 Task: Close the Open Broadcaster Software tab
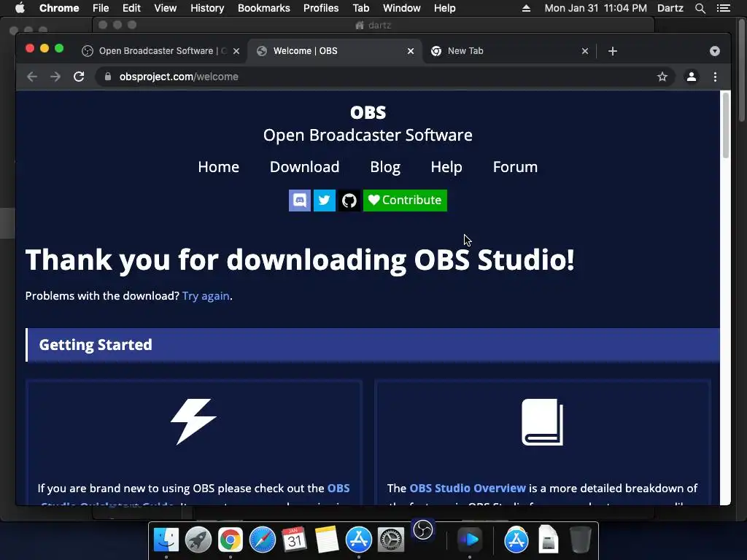(236, 51)
